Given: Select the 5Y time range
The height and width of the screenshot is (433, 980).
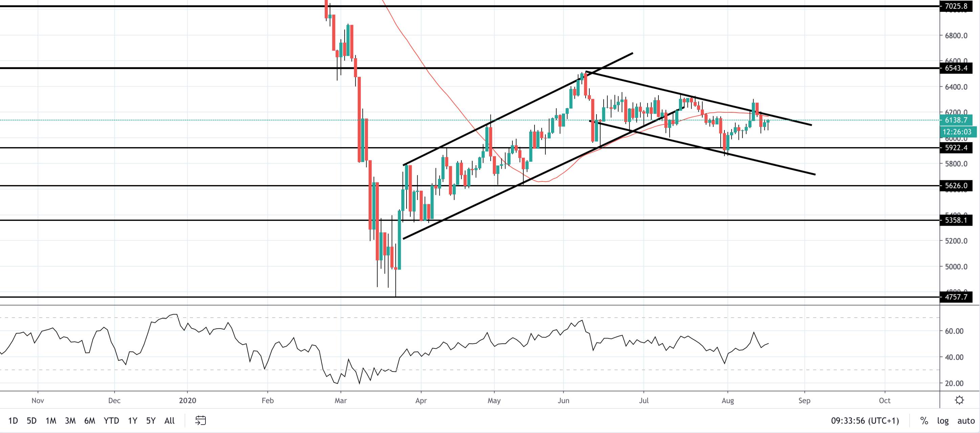Looking at the screenshot, I should 151,420.
